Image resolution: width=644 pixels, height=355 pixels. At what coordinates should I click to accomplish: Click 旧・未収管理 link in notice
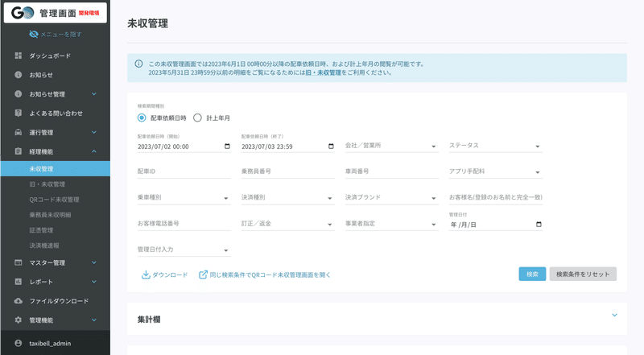324,72
